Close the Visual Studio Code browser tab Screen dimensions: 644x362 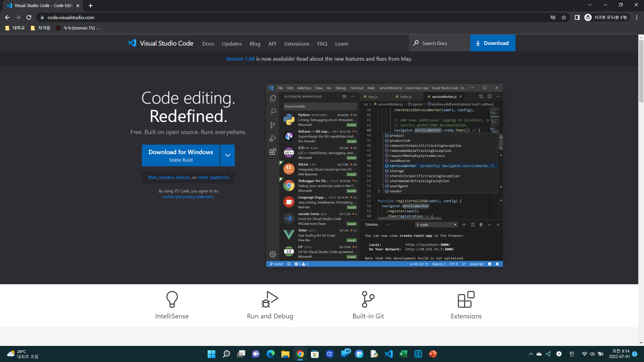(x=78, y=6)
